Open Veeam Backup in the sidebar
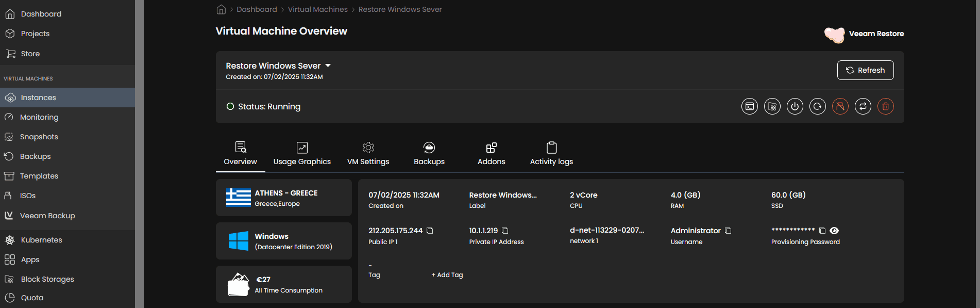 pos(47,216)
